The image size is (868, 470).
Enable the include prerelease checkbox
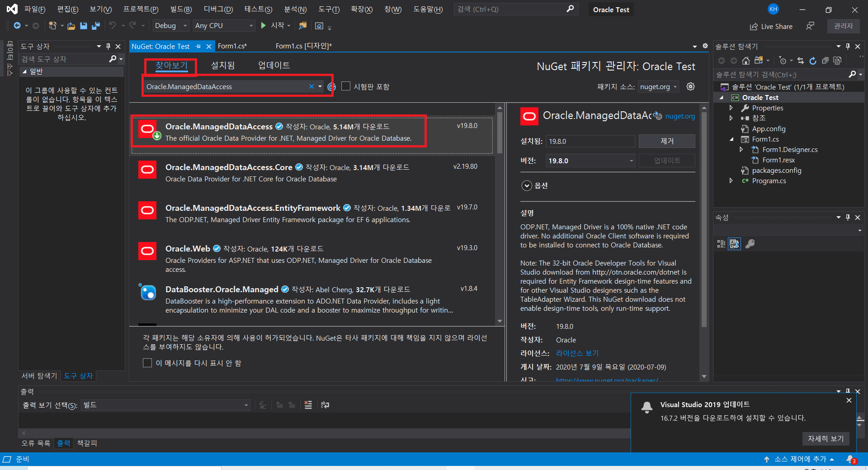346,86
